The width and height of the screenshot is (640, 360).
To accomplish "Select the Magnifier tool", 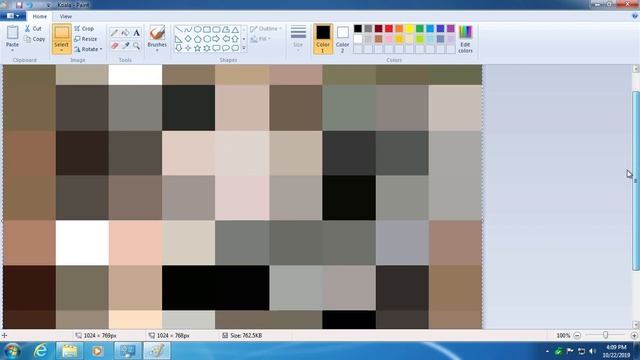I will tap(136, 46).
